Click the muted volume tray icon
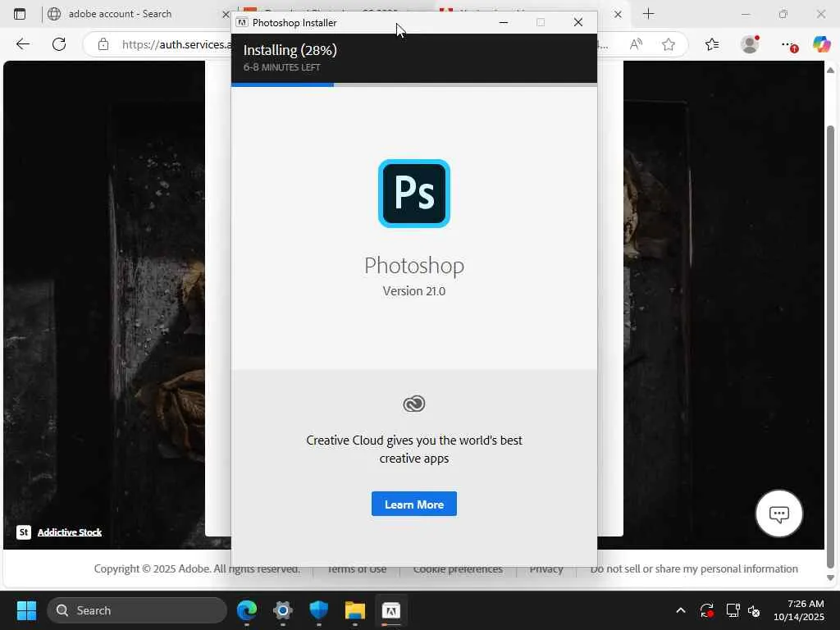This screenshot has width=840, height=630. point(755,610)
